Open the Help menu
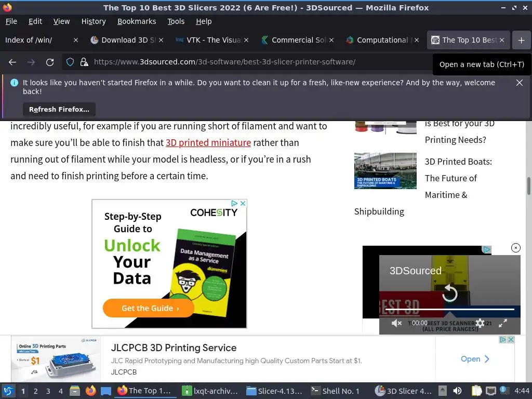Screen dimensions: 532x399 point(204,21)
